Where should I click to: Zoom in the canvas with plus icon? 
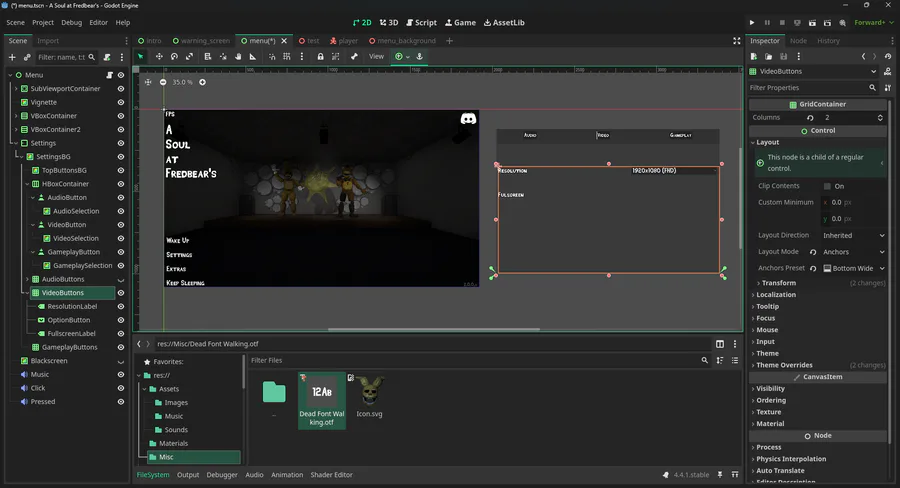(x=203, y=82)
